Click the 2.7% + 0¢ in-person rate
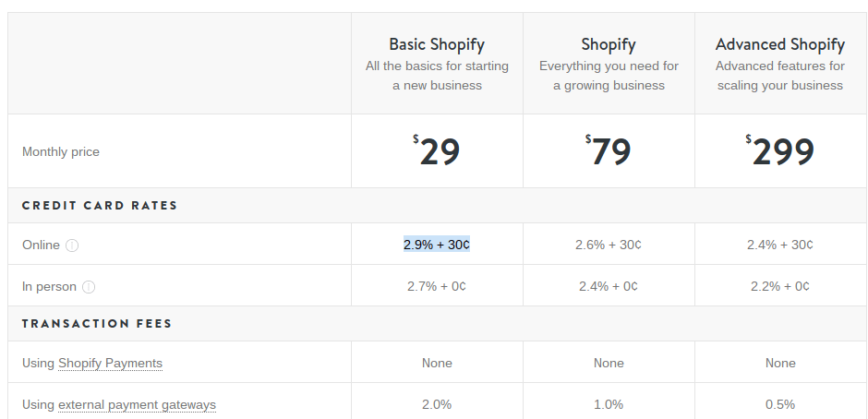Viewport: 868px width, 419px height. [x=437, y=286]
